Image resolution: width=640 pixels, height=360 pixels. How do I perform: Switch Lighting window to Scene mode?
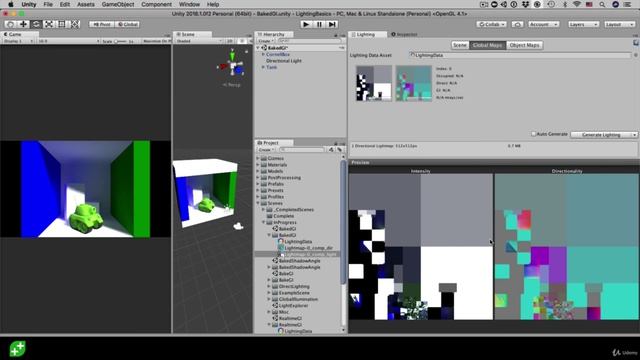(x=460, y=45)
